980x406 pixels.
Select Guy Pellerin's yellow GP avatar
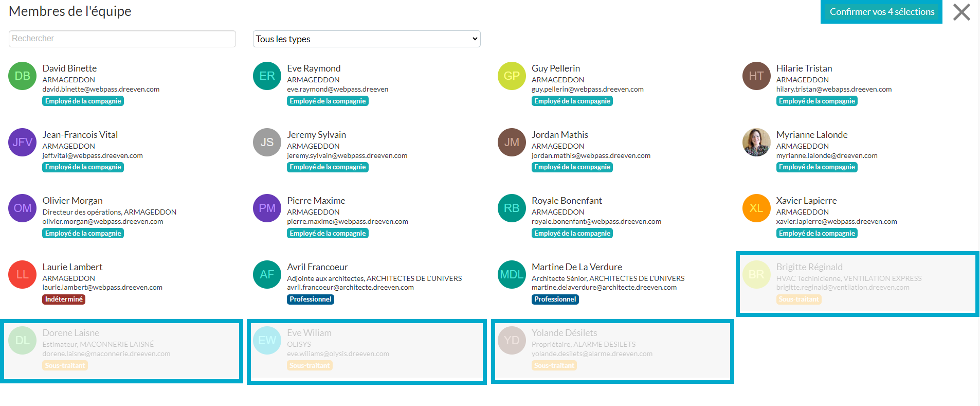coord(512,76)
